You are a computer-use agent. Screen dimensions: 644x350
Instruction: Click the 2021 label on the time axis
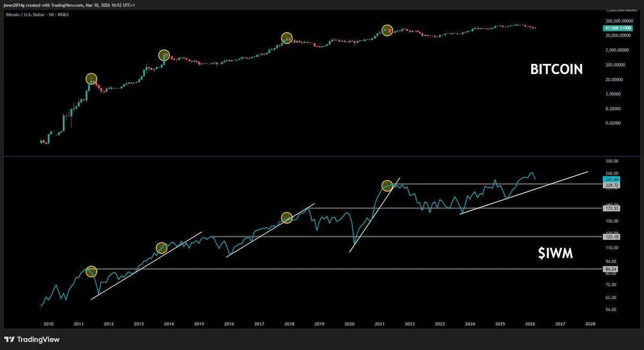coord(379,324)
